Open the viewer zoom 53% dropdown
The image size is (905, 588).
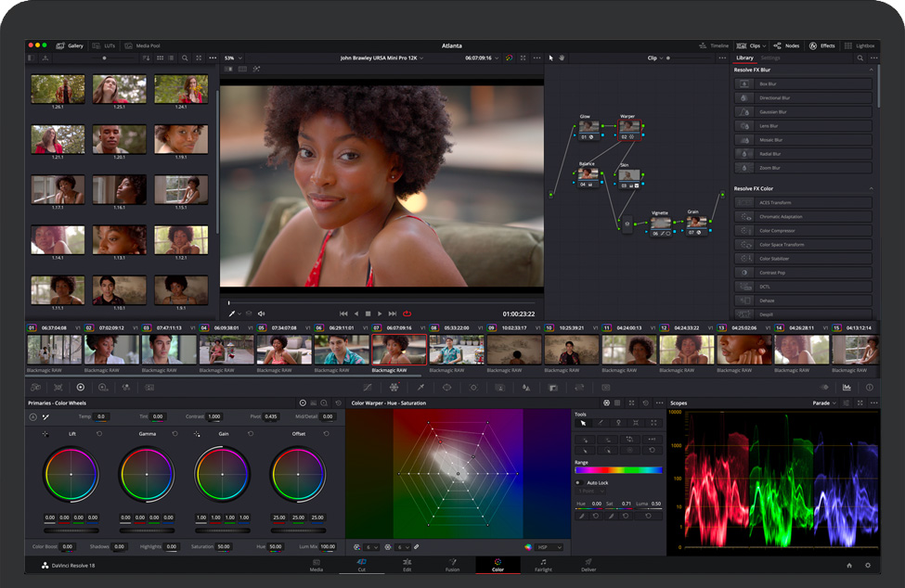[x=233, y=58]
